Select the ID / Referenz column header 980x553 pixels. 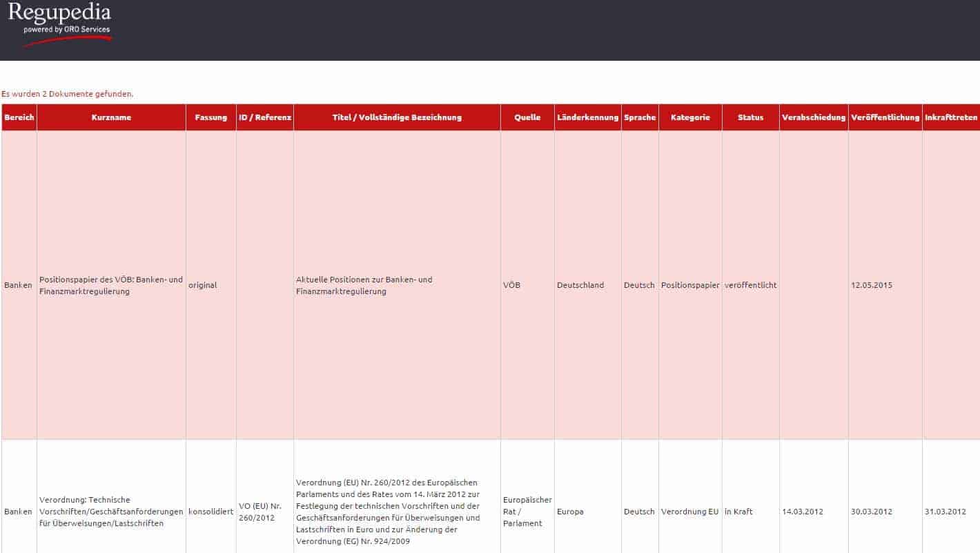265,117
